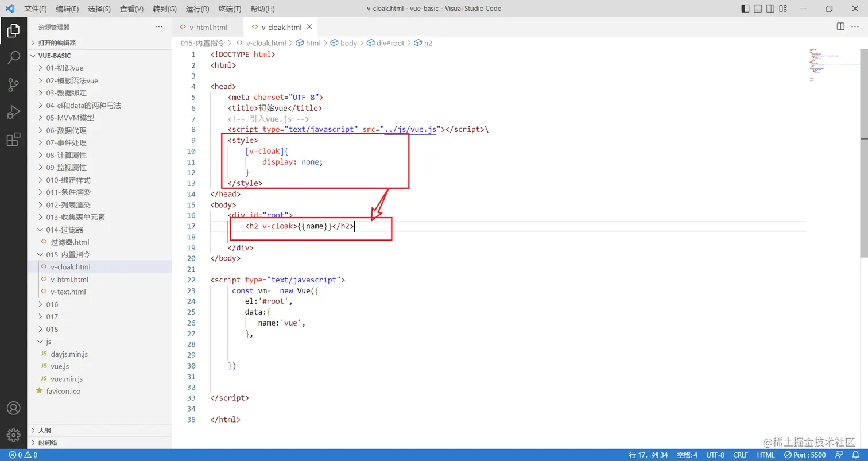The image size is (868, 461).
Task: Open vue.min.js in the file tree
Action: pyautogui.click(x=100, y=379)
